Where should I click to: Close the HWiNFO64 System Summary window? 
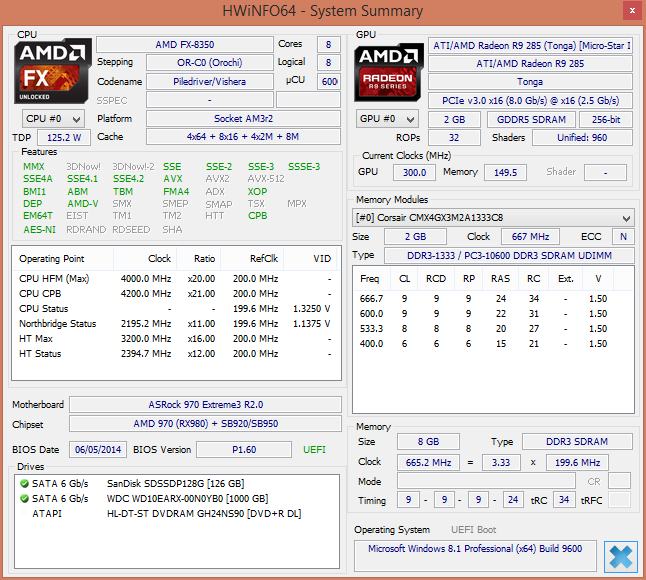click(632, 11)
